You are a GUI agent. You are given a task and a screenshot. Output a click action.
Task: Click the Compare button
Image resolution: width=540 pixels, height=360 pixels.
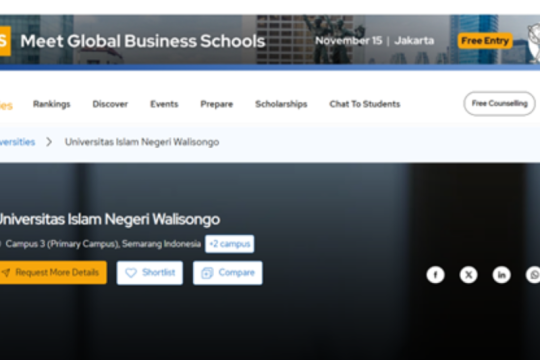click(x=228, y=273)
